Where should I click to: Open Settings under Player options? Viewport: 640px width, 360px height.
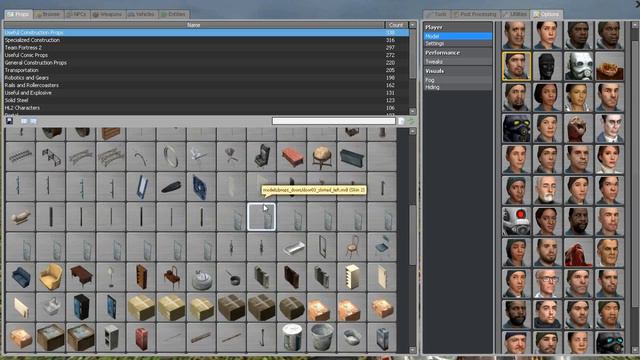458,44
